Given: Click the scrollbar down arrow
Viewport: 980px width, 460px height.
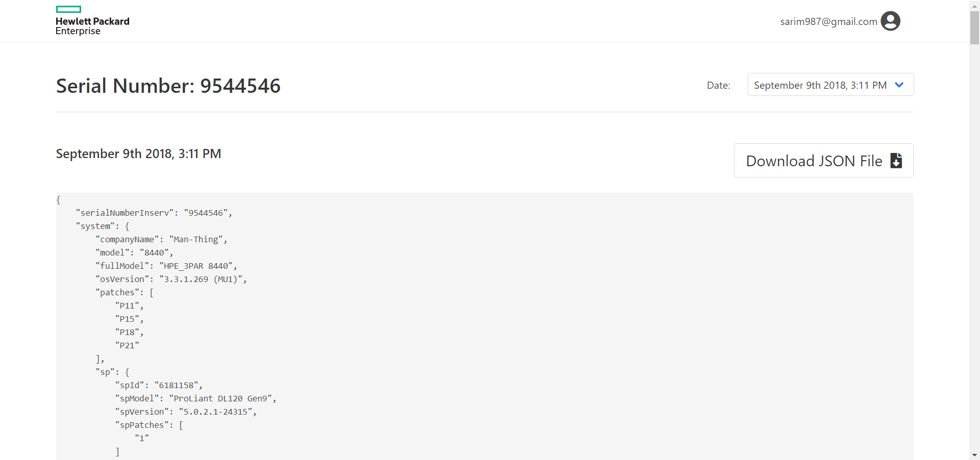Looking at the screenshot, I should point(974,455).
